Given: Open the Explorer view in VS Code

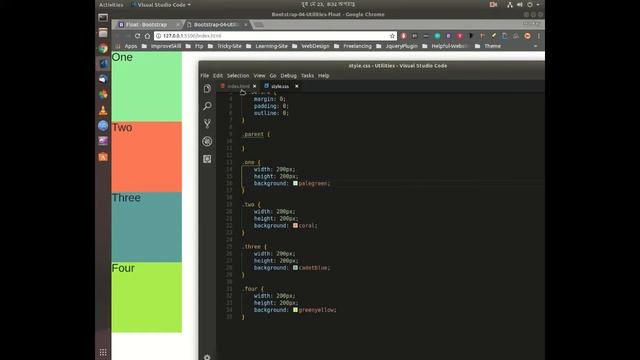Looking at the screenshot, I should (x=207, y=89).
